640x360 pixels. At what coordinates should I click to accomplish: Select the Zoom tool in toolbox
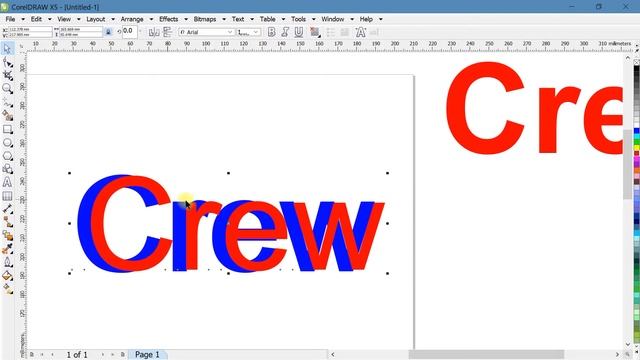click(x=7, y=89)
